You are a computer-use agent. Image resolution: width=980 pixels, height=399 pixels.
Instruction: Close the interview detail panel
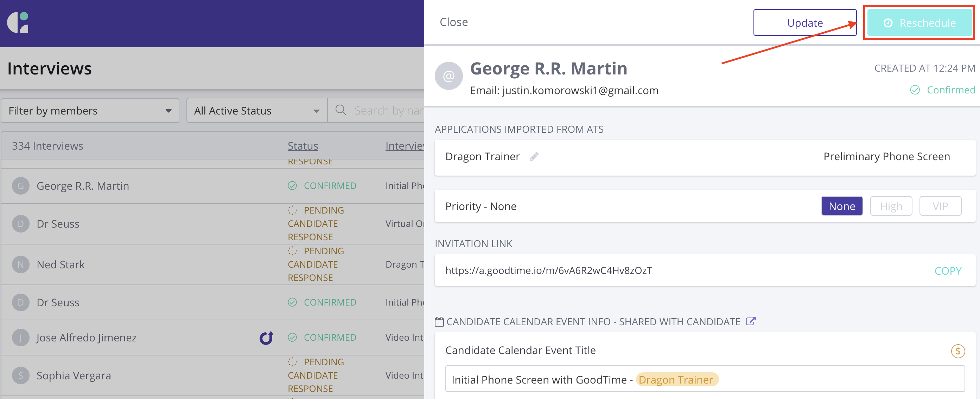click(453, 22)
